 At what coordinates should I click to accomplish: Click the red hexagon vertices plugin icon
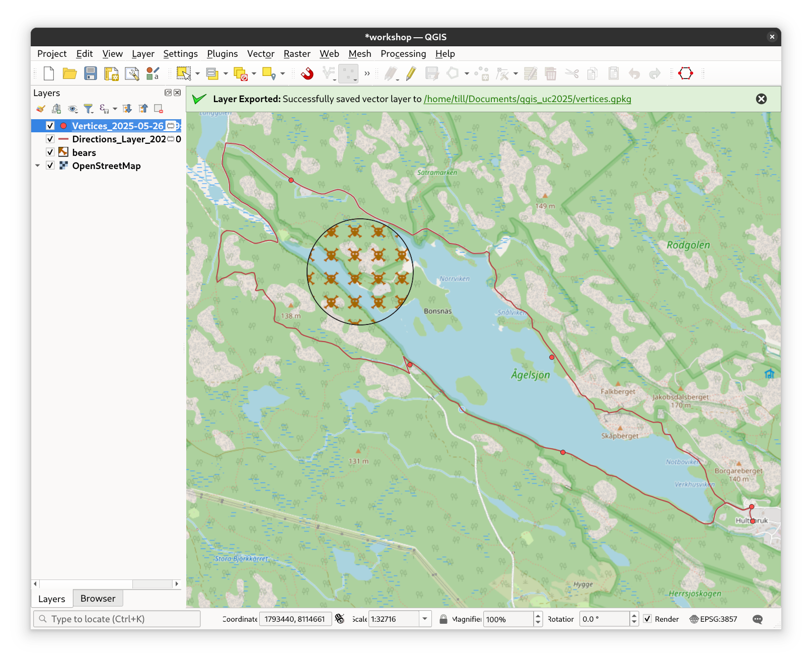coord(685,73)
